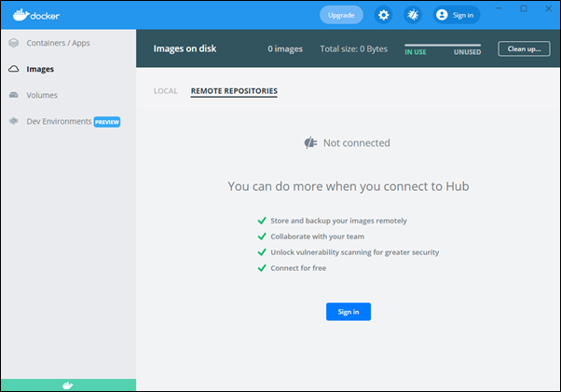
Task: Click the whale icon in green status bar
Action: 68,385
